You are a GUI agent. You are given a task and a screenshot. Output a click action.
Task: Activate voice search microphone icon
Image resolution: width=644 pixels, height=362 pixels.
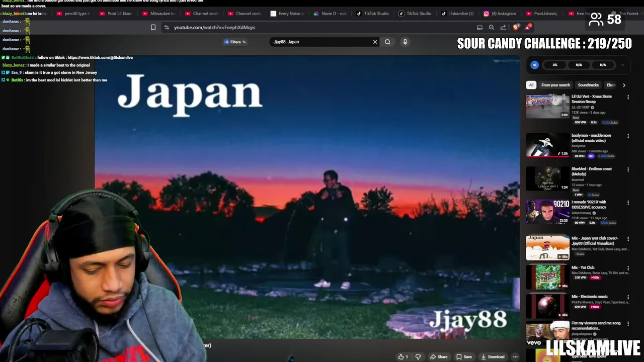click(405, 42)
